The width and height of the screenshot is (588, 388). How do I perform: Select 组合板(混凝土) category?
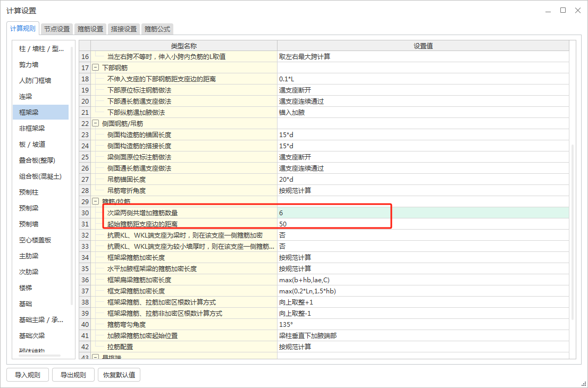pyautogui.click(x=40, y=176)
